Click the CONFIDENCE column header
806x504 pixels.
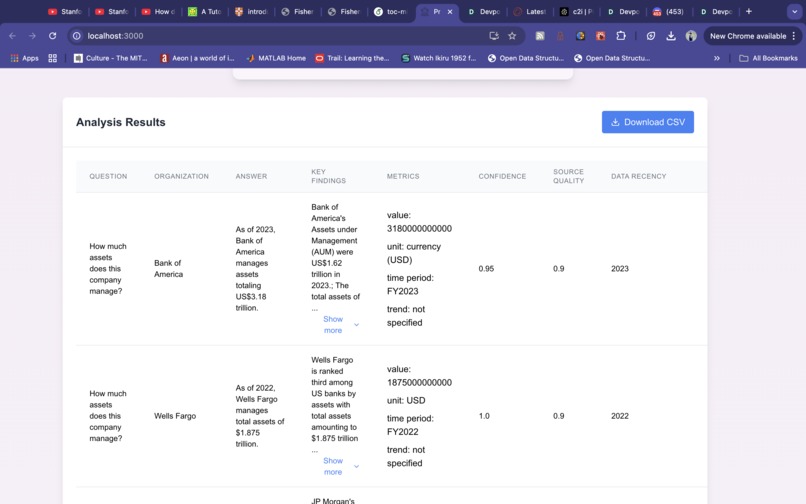click(x=502, y=176)
